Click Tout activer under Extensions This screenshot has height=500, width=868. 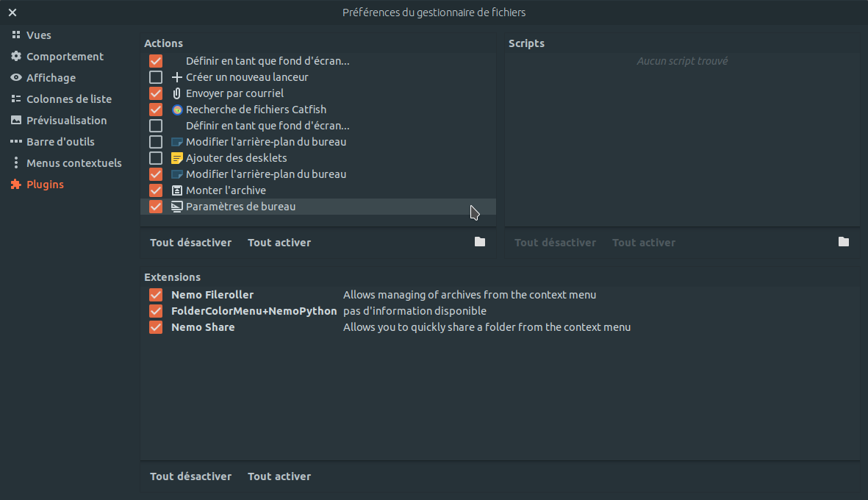click(279, 476)
